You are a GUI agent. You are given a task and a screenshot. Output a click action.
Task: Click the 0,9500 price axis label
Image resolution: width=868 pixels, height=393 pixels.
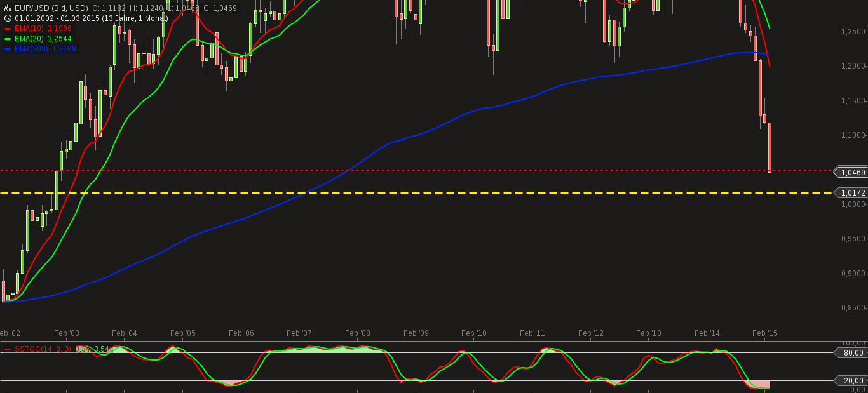point(853,239)
